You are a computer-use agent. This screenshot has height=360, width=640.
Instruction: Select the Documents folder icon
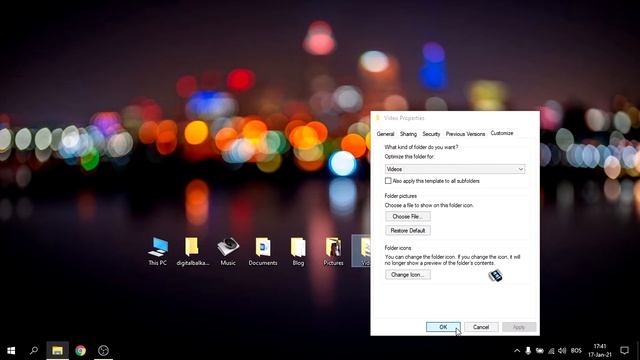pos(263,251)
